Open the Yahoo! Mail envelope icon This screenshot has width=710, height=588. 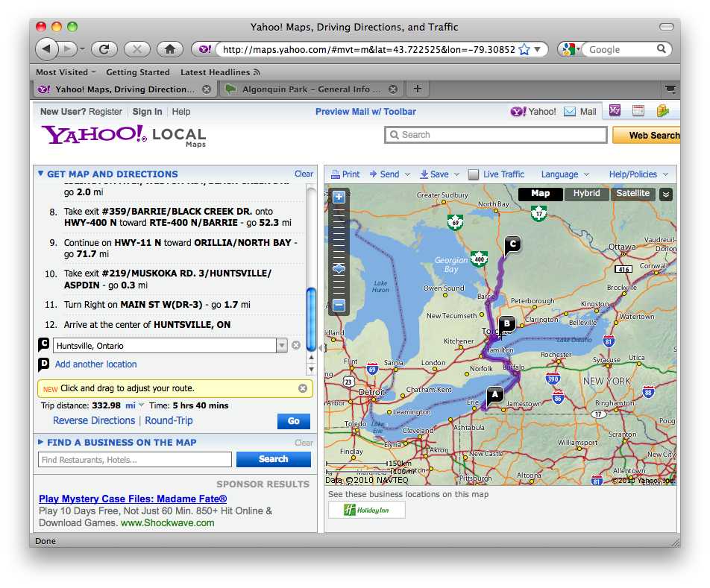click(x=570, y=111)
